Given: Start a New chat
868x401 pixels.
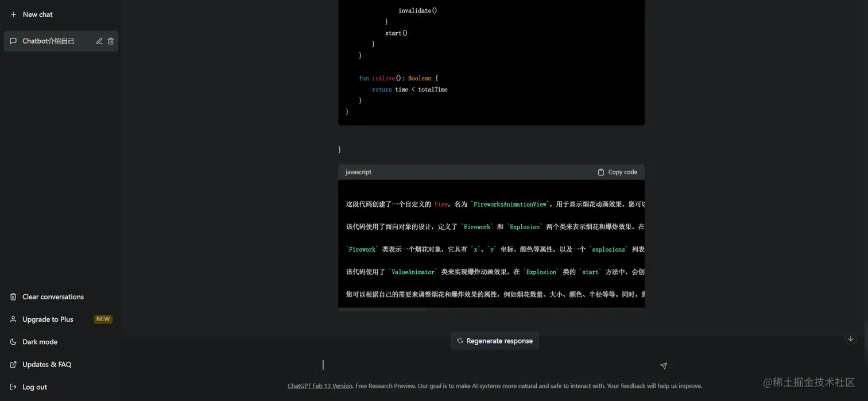Looking at the screenshot, I should (60, 14).
